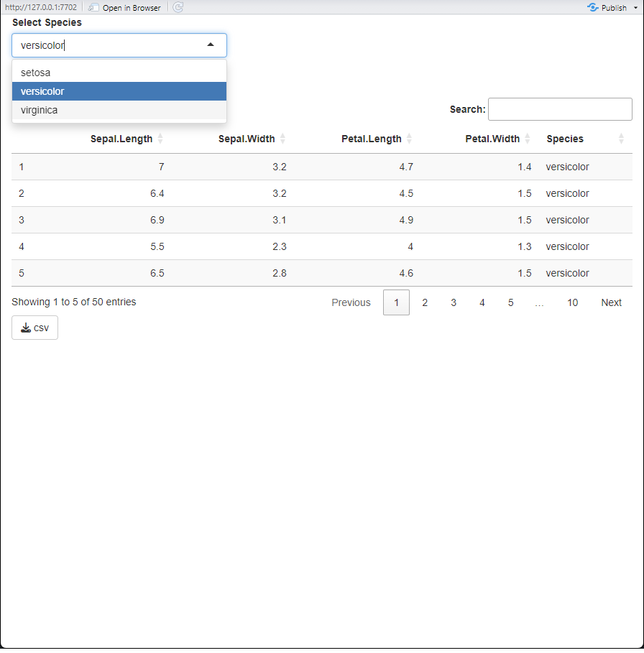
Task: Click Petal.Length value 4 in row 4
Action: [x=410, y=246]
